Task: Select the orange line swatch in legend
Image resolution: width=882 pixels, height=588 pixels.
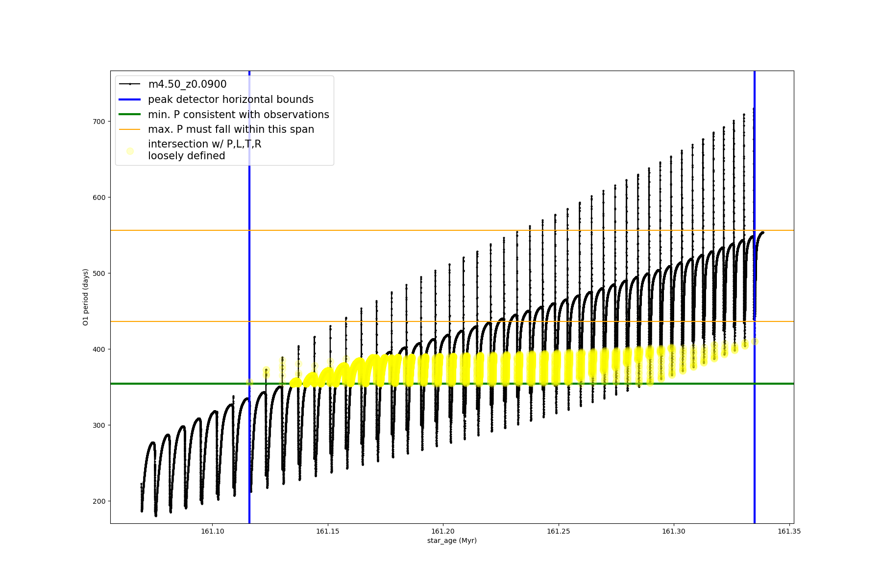Action: tap(130, 129)
